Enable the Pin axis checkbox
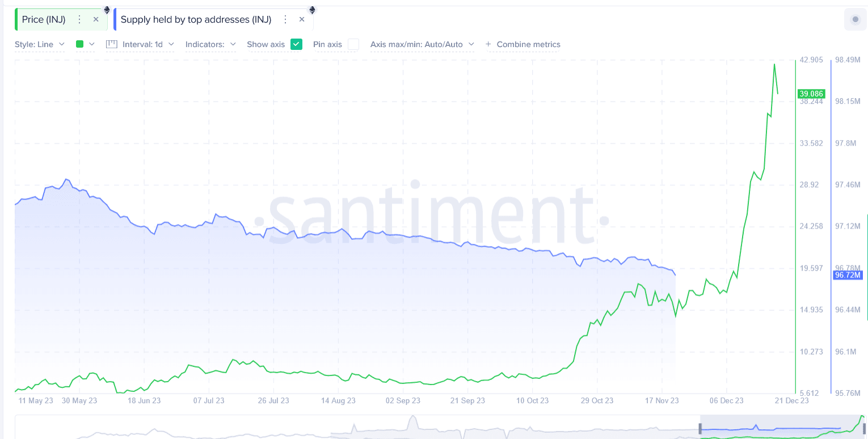Viewport: 868px width, 439px height. click(x=353, y=44)
